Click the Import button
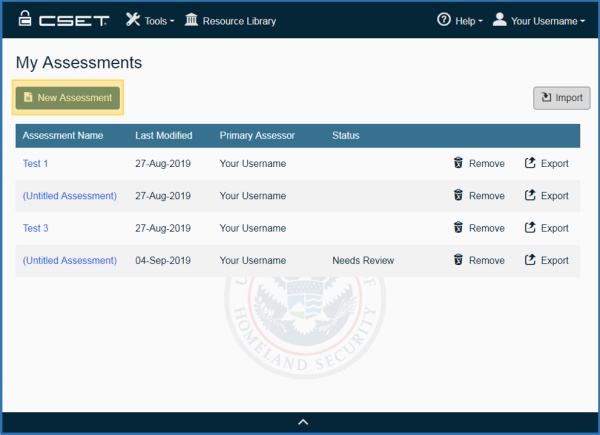Screen dimensions: 600x435 (561, 98)
